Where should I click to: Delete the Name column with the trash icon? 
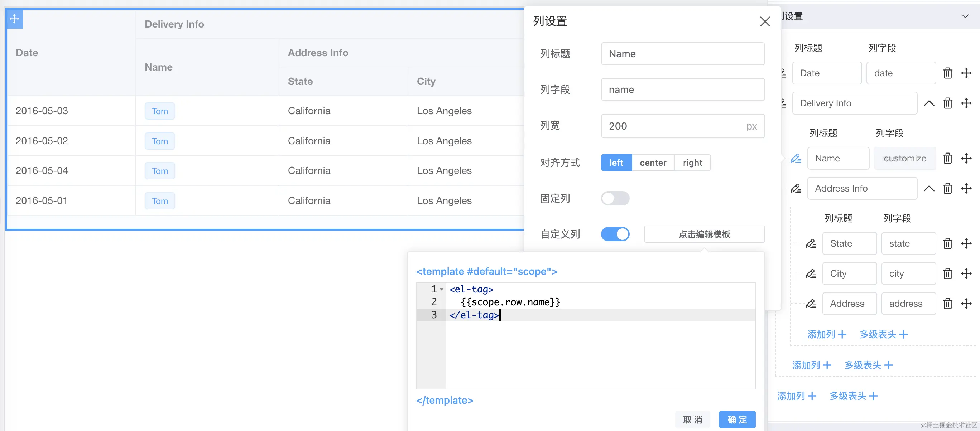point(948,159)
